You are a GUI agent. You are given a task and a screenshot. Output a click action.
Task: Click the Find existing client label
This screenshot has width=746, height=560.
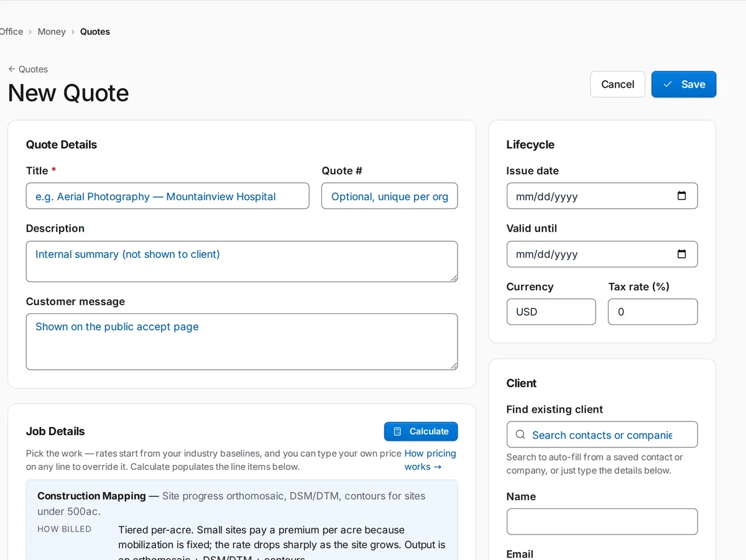[x=555, y=410]
